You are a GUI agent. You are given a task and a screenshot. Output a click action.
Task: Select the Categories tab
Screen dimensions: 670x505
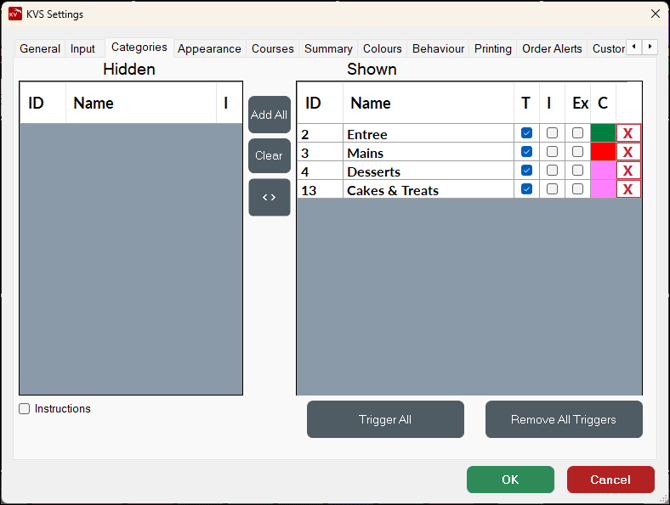pos(139,47)
